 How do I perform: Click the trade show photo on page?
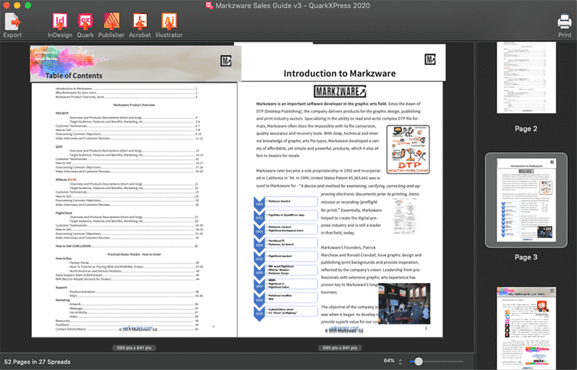[404, 304]
